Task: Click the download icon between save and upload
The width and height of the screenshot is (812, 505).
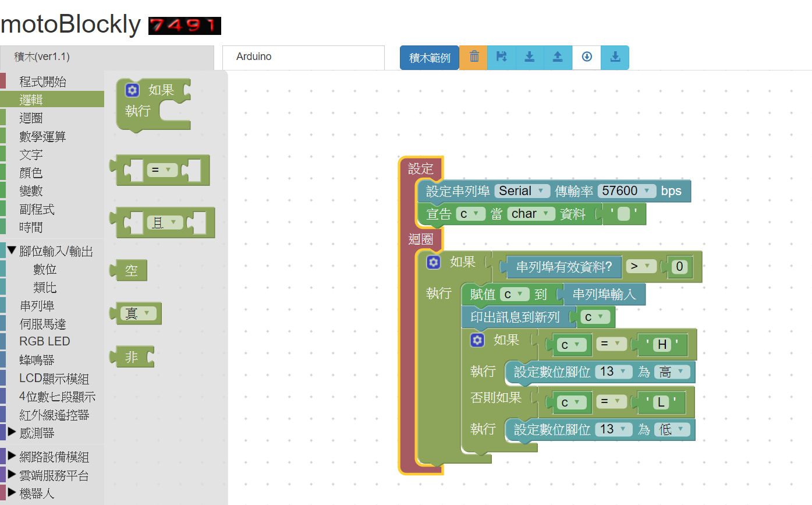Action: 530,57
